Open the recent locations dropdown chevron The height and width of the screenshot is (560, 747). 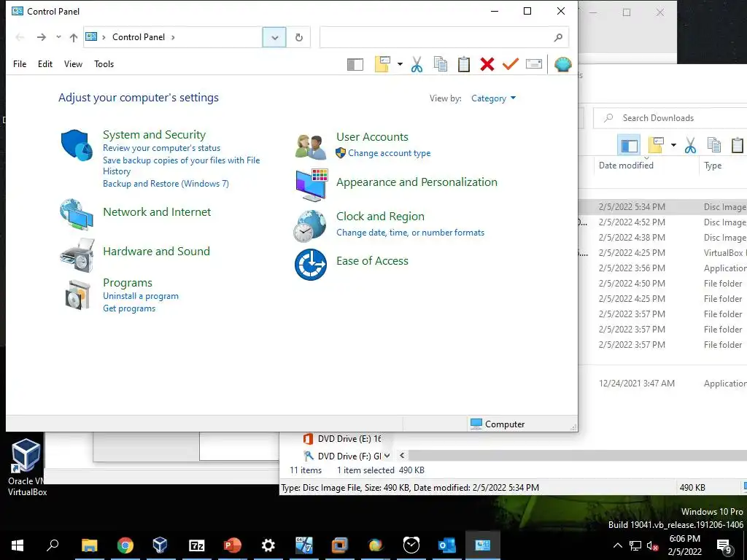tap(58, 37)
